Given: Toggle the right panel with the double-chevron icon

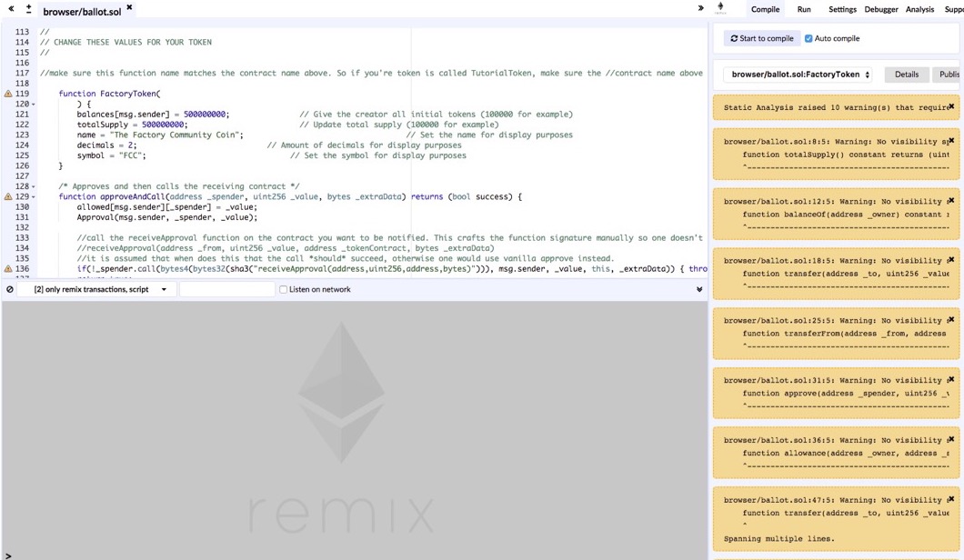Looking at the screenshot, I should 701,8.
